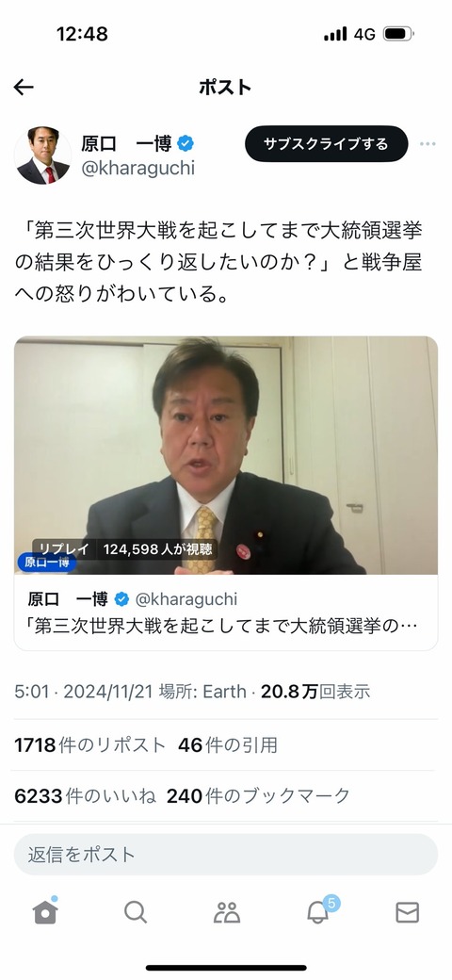The width and height of the screenshot is (452, 980).
Task: Open the three-dot more options menu
Action: coord(428,144)
